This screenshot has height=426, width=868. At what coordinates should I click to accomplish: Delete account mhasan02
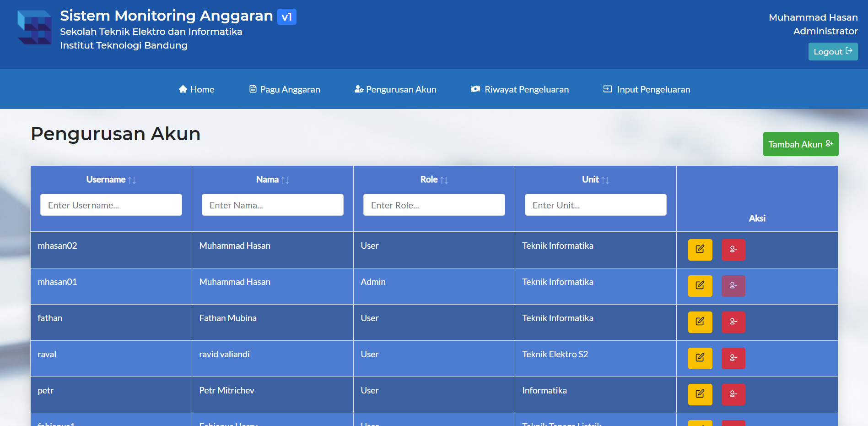pyautogui.click(x=733, y=250)
